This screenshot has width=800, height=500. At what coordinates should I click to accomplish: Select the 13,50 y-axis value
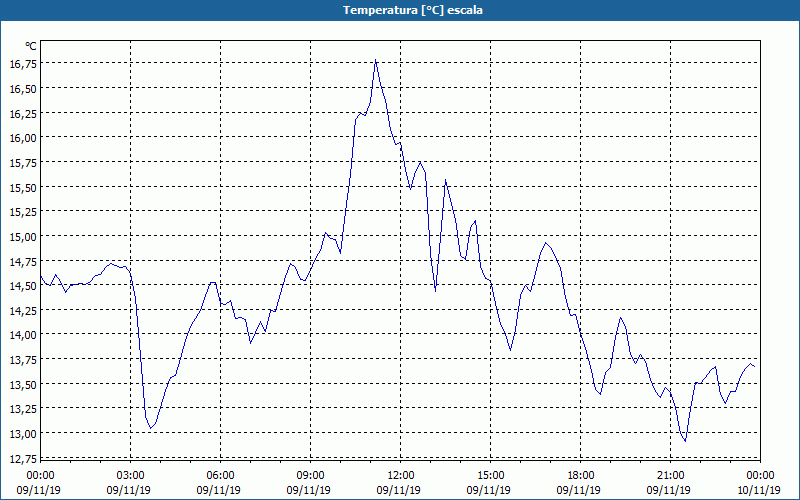click(x=23, y=384)
